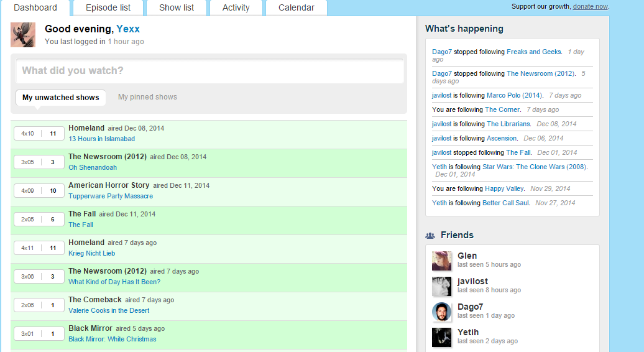This screenshot has height=352, width=644.
Task: Click the Friends people icon
Action: (x=430, y=235)
